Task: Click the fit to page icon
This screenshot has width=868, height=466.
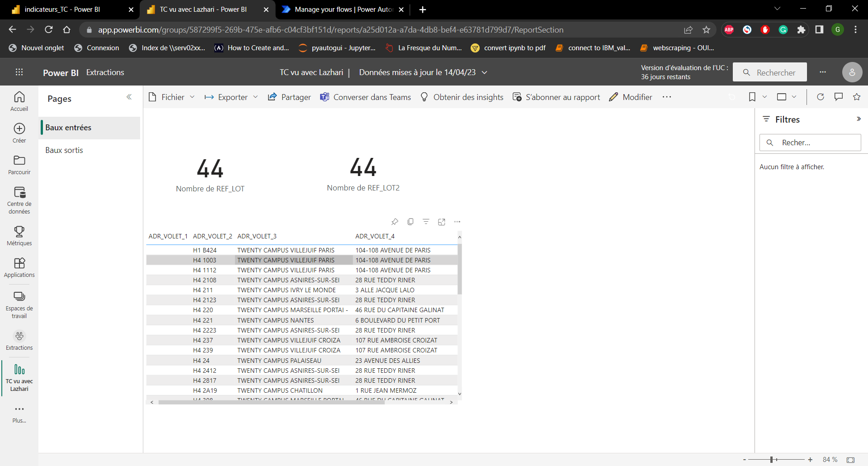Action: click(850, 460)
